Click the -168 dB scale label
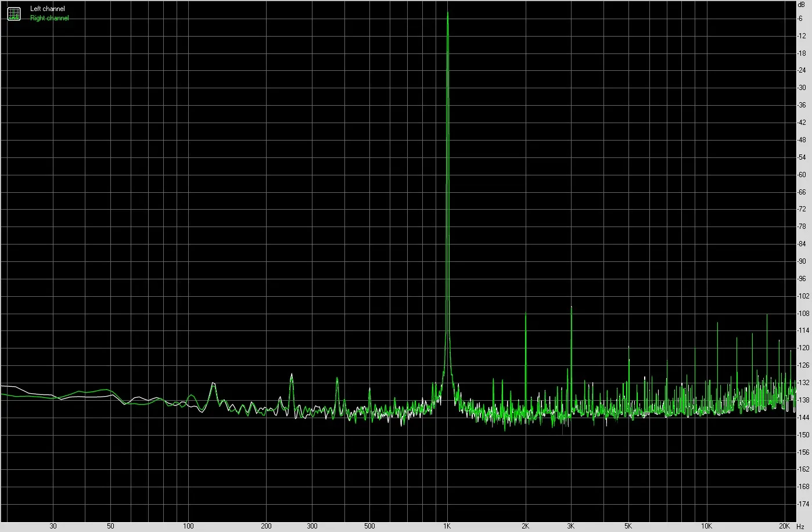812x532 pixels. (x=803, y=487)
